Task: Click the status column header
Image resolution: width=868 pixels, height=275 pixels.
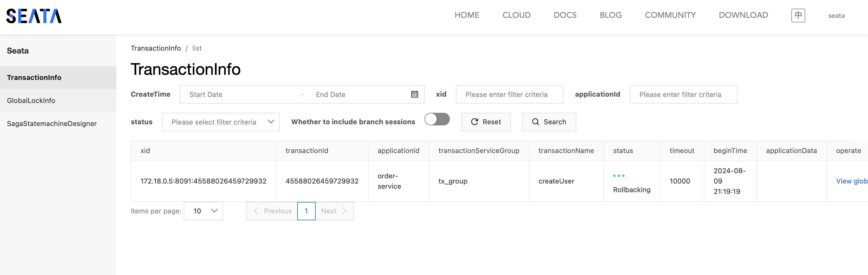Action: (632, 150)
